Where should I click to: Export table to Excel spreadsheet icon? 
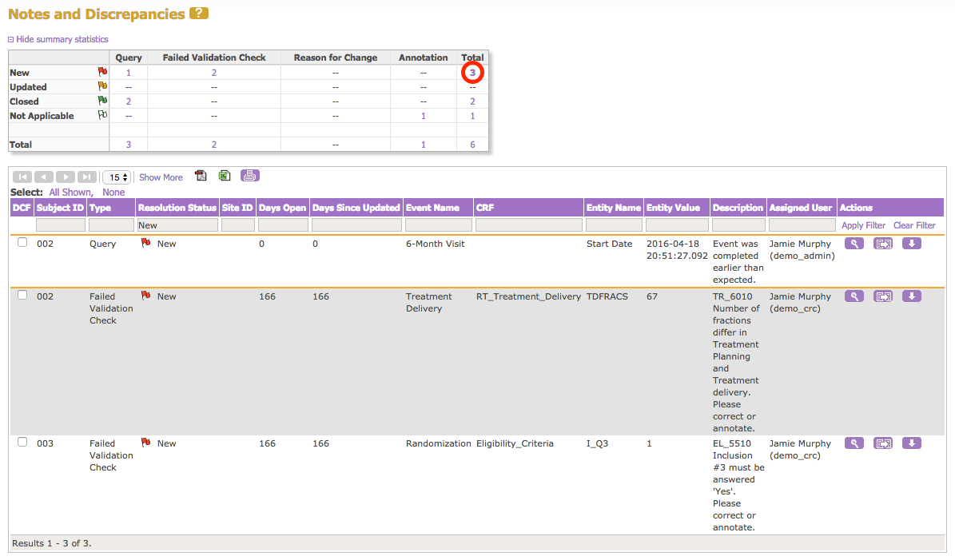point(225,177)
